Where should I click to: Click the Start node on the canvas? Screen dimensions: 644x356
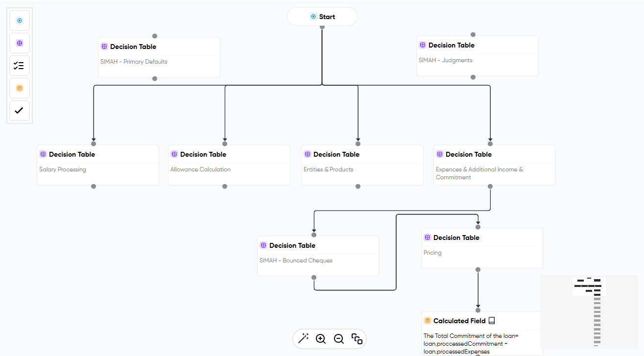coord(322,16)
